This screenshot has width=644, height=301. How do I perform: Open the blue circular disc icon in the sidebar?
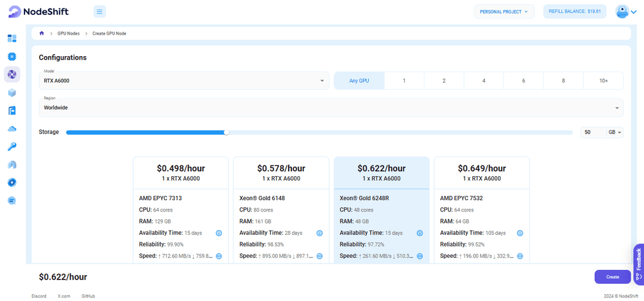[12, 183]
